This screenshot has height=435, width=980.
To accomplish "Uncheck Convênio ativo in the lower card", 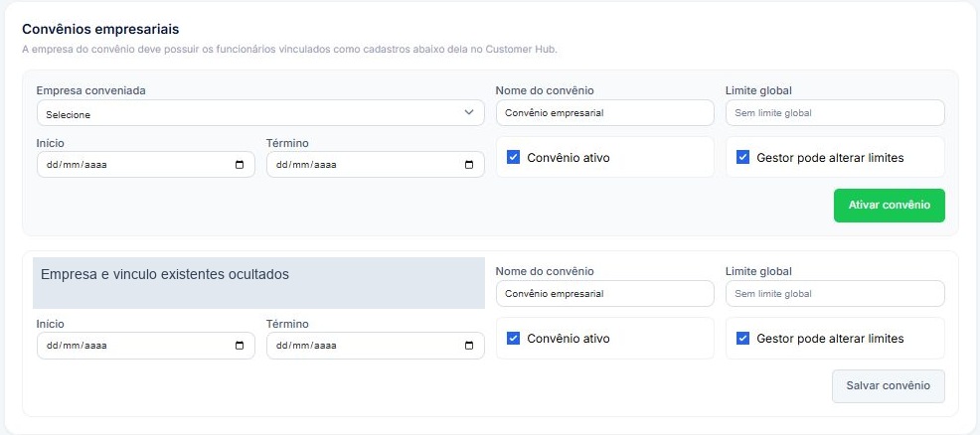I will (x=513, y=339).
